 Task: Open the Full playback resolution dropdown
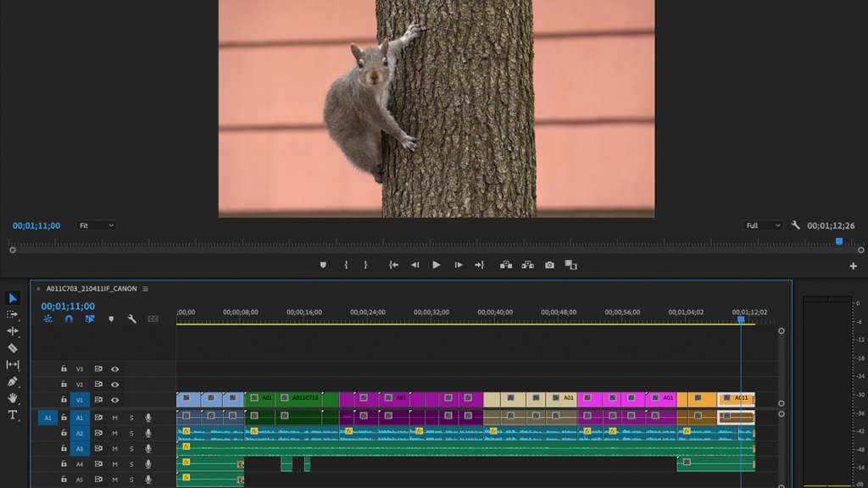763,225
